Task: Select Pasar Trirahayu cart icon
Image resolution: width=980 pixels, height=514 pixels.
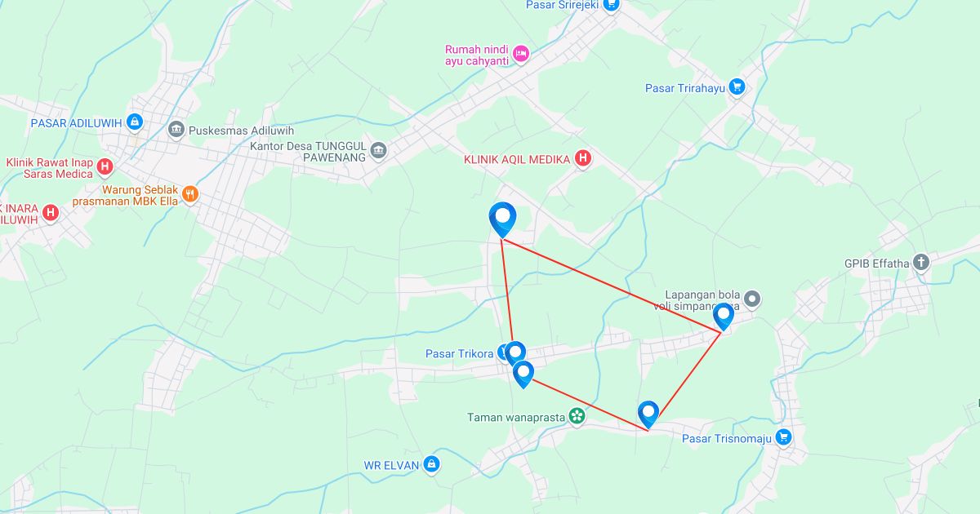Action: [737, 87]
